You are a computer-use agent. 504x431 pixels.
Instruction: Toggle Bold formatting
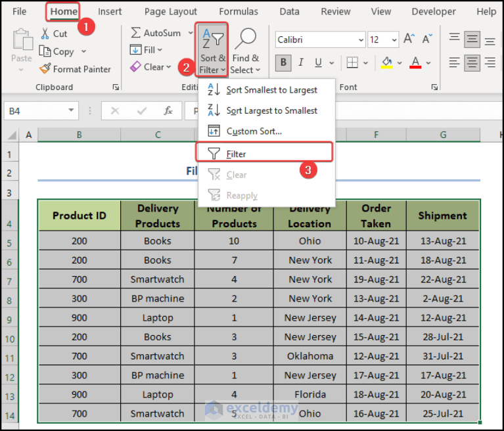coord(283,62)
